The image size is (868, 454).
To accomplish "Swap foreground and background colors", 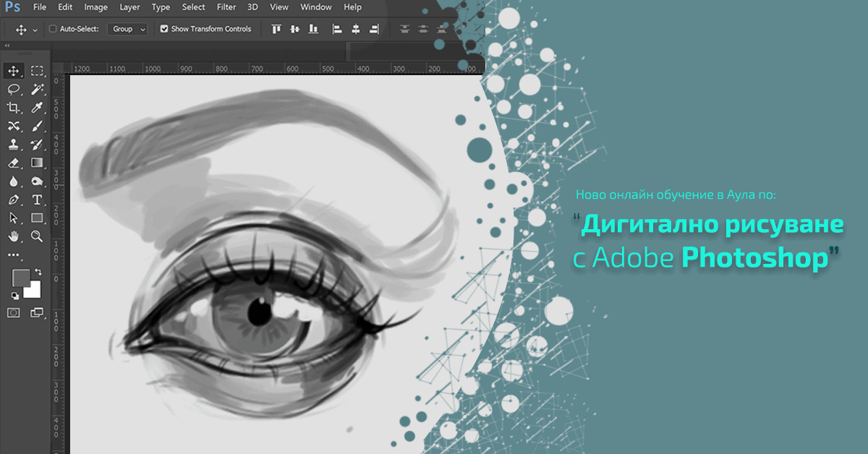I will click(38, 273).
